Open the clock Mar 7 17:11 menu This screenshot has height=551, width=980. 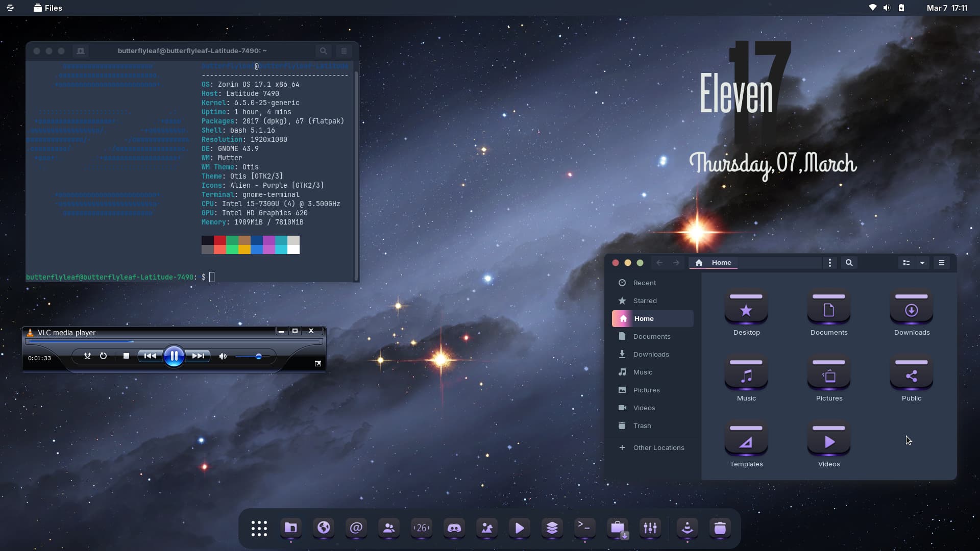[947, 8]
